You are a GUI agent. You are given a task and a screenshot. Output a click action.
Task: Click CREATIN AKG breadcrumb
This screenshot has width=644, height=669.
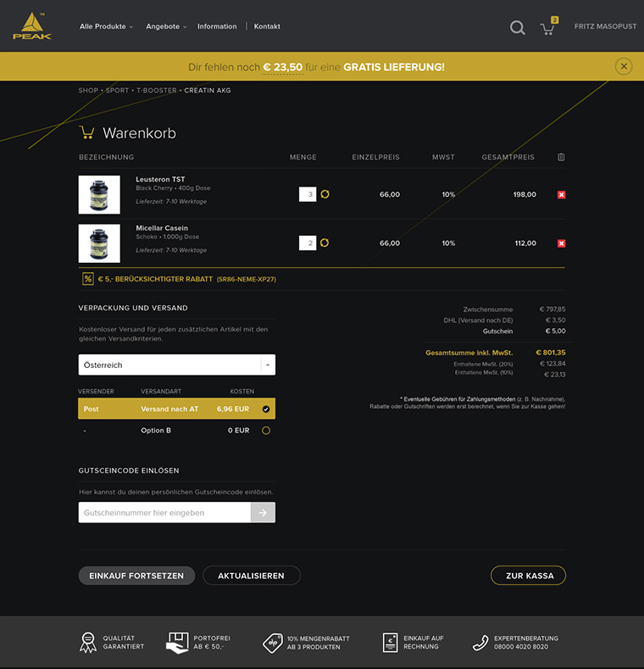point(208,91)
